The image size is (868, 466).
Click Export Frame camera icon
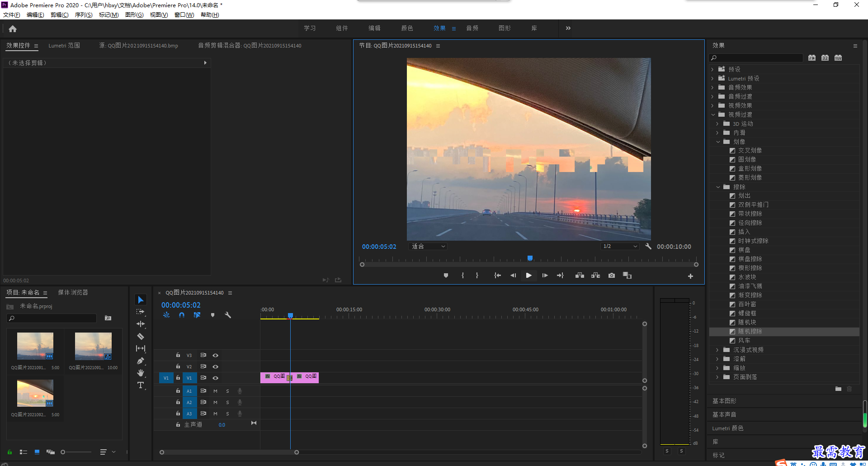612,276
